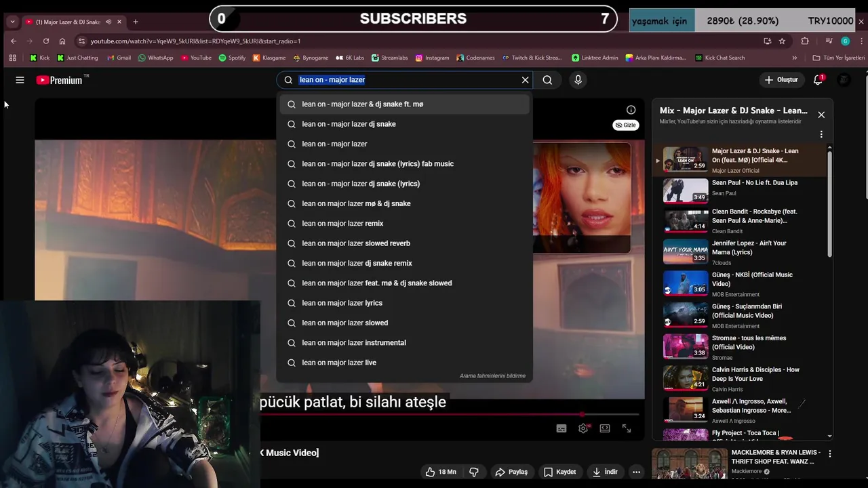Go to browser home page
Screen dimensions: 868x488
[x=62, y=41]
